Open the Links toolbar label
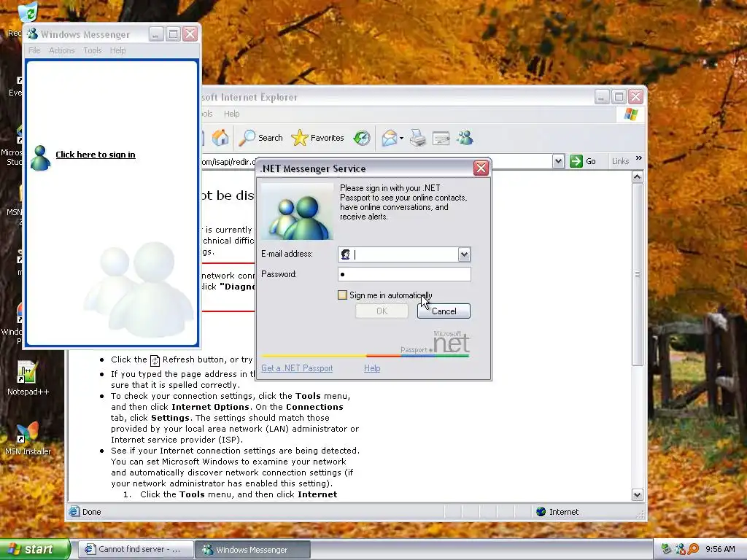 tap(620, 161)
